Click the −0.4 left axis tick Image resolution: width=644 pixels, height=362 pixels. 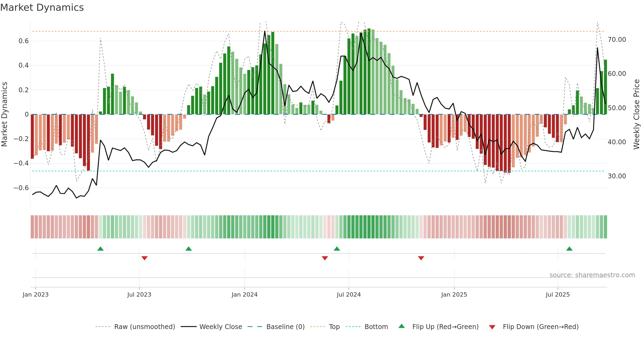click(x=21, y=163)
